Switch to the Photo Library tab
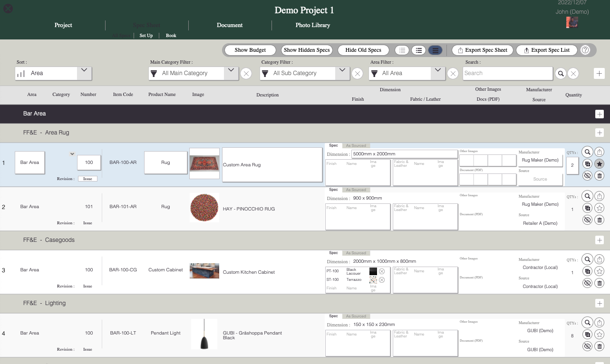 click(x=312, y=25)
